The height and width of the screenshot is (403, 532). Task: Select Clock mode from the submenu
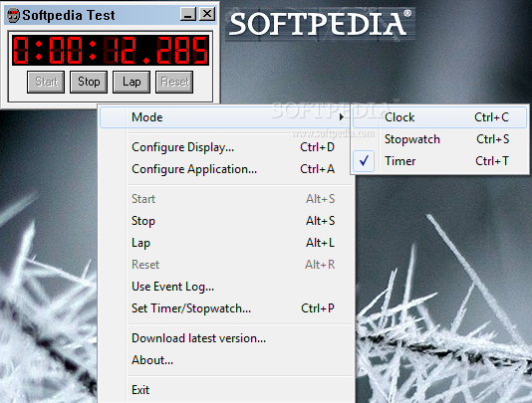tap(439, 117)
